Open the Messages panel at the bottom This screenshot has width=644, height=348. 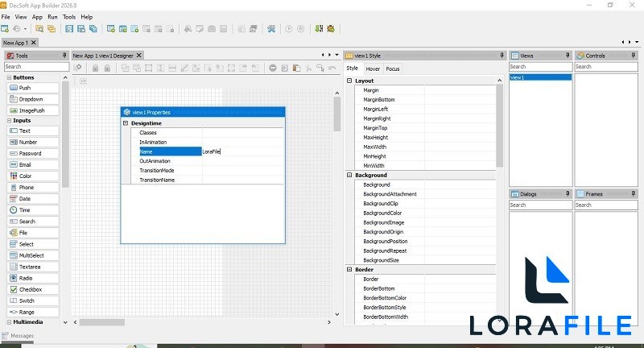coord(18,336)
